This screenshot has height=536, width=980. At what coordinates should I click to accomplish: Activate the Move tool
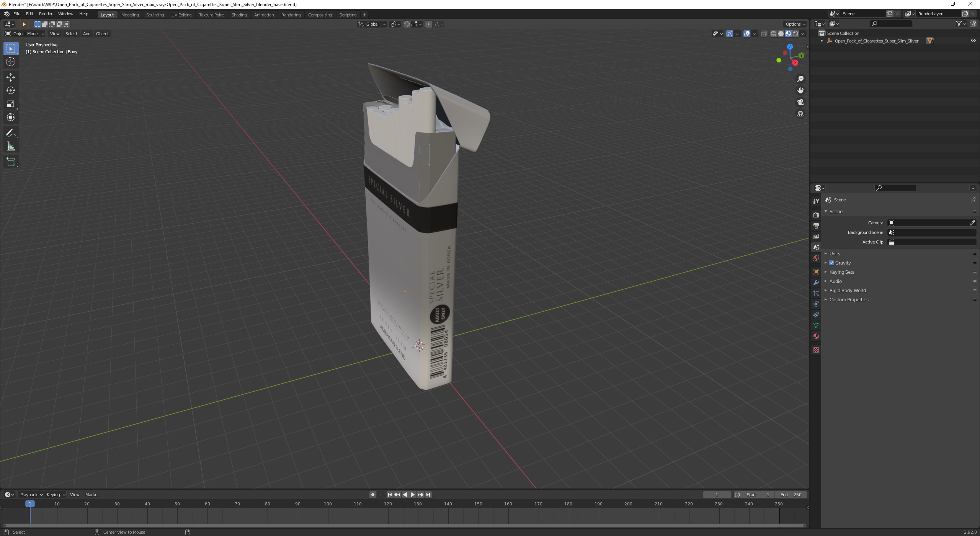pos(11,77)
